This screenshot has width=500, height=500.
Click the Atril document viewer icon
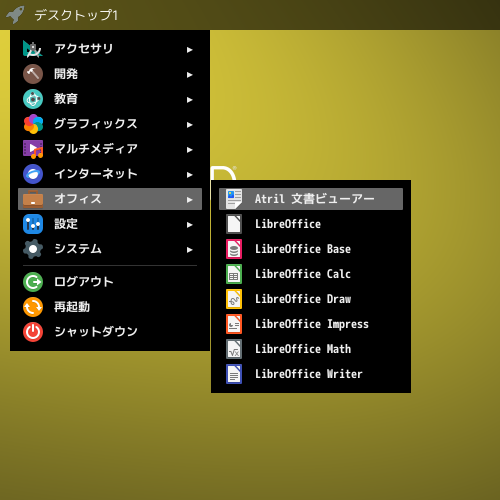pyautogui.click(x=234, y=199)
